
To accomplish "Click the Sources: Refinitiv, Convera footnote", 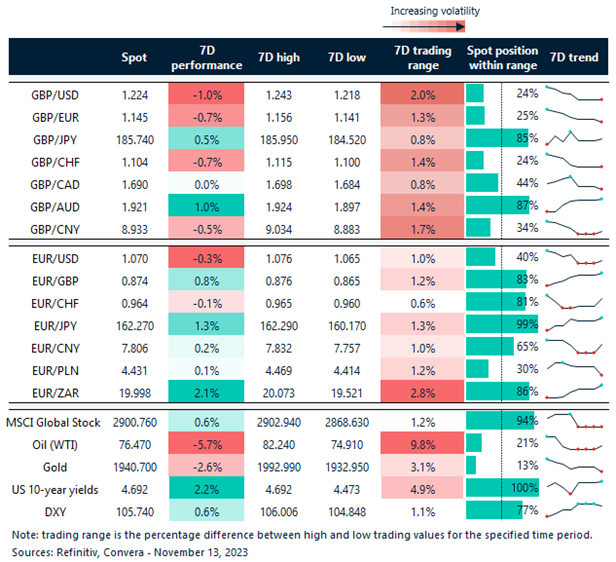I will click(129, 549).
